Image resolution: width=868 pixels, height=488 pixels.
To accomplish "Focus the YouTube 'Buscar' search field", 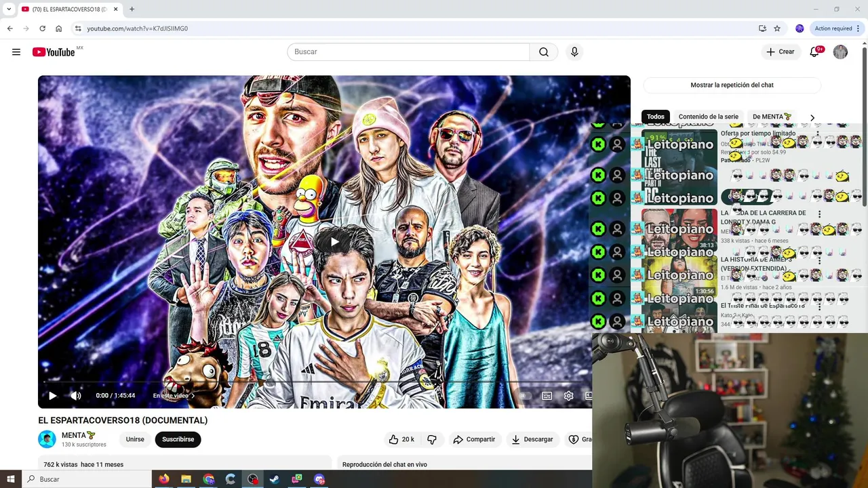I will click(408, 52).
